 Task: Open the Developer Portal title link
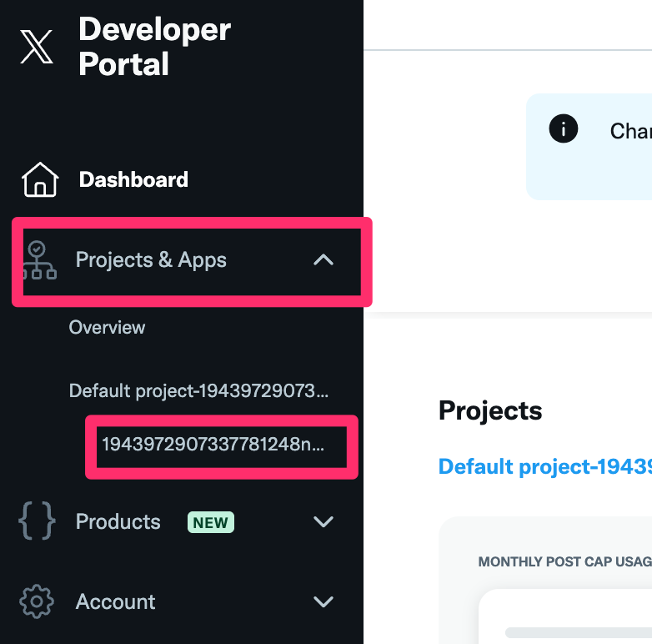tap(154, 46)
